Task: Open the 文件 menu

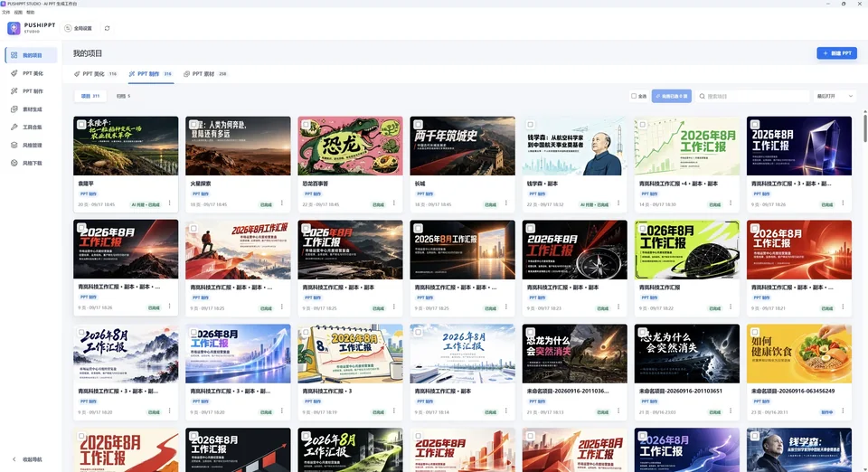Action: (x=6, y=12)
